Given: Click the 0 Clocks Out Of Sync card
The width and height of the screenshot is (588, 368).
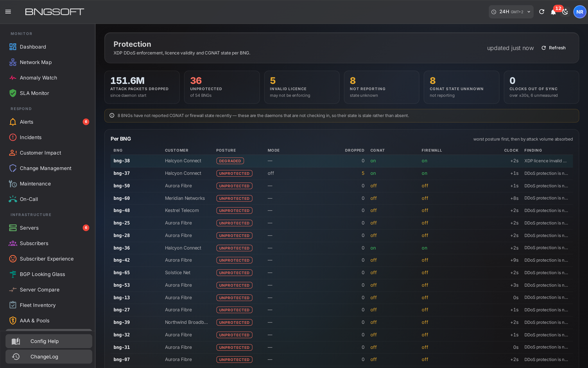Looking at the screenshot, I should (541, 87).
